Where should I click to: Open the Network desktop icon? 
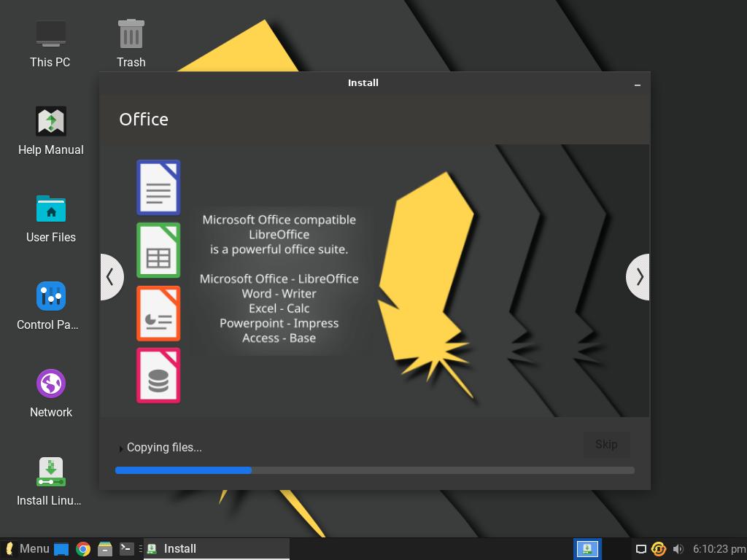pos(51,394)
